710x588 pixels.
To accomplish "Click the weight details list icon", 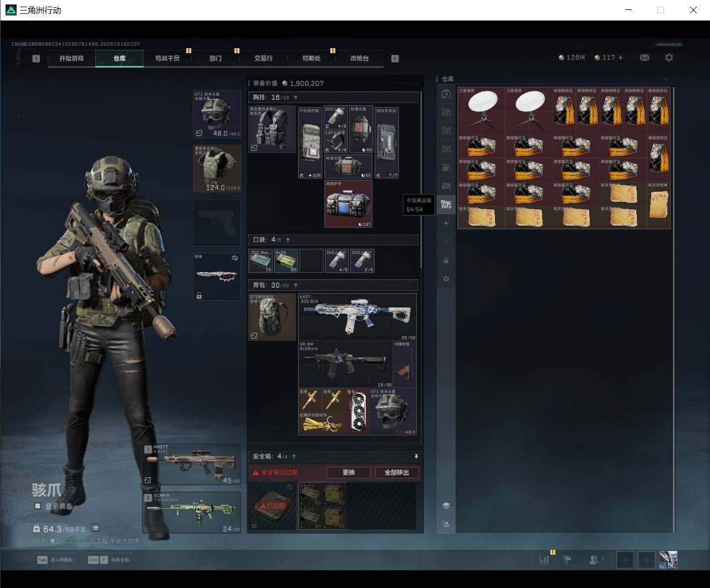I will coord(95,528).
